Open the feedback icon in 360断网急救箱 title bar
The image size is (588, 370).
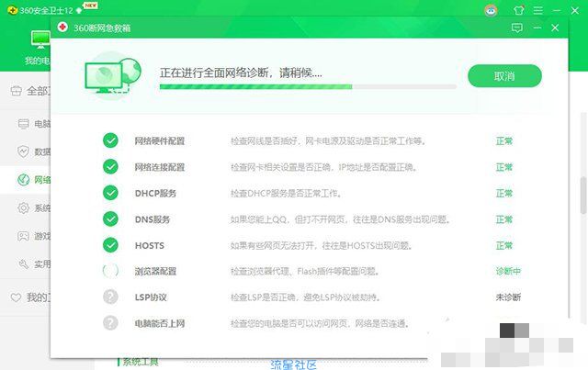point(516,28)
